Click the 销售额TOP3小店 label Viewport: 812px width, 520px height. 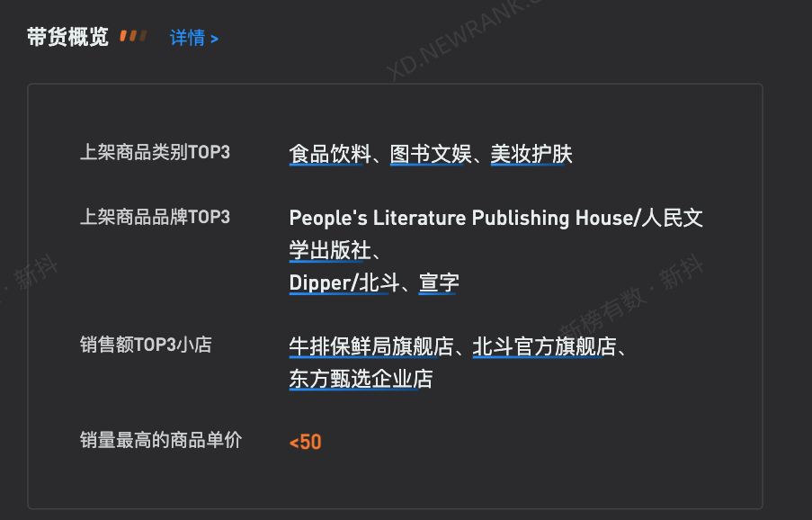[x=146, y=345]
